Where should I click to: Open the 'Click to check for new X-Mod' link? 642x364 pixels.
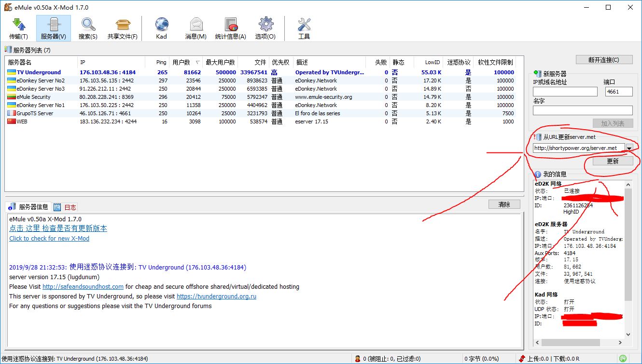tap(49, 239)
